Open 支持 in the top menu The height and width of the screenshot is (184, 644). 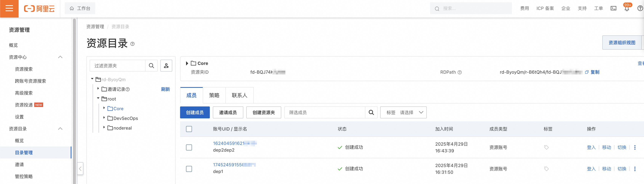582,9
